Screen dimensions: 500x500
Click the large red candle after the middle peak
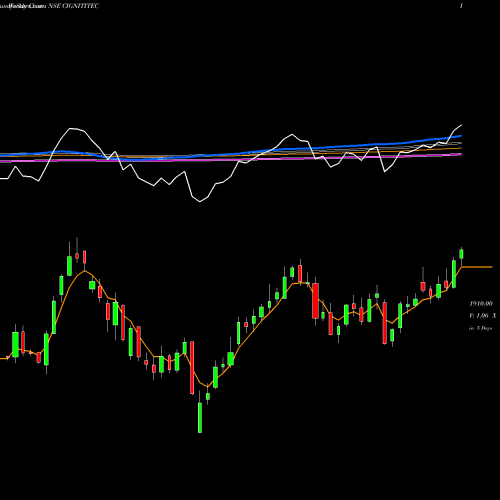(x=315, y=301)
